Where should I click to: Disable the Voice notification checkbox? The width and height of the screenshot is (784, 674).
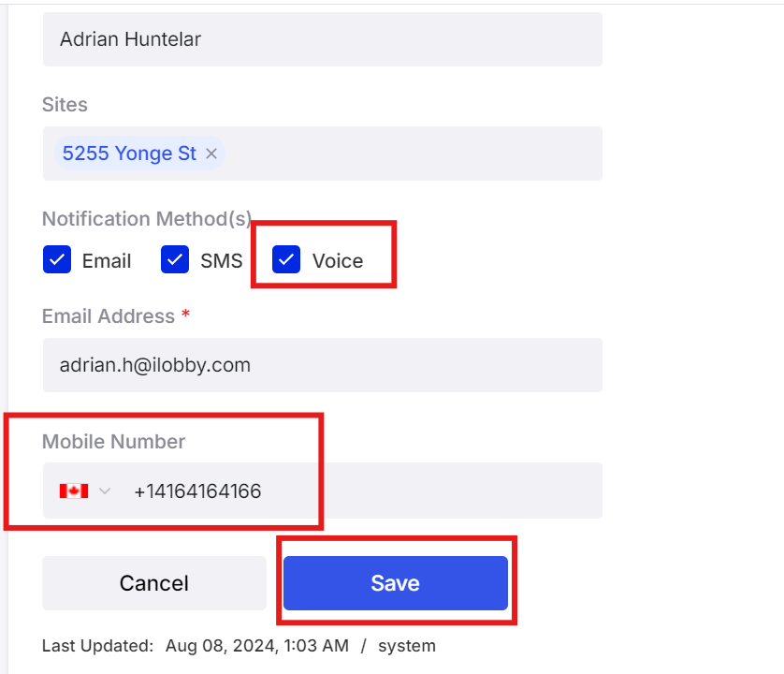(x=286, y=259)
